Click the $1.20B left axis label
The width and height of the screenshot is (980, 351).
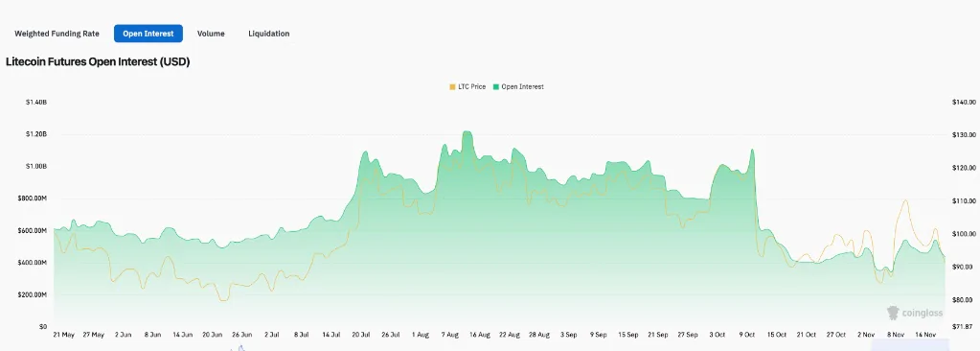(x=36, y=134)
